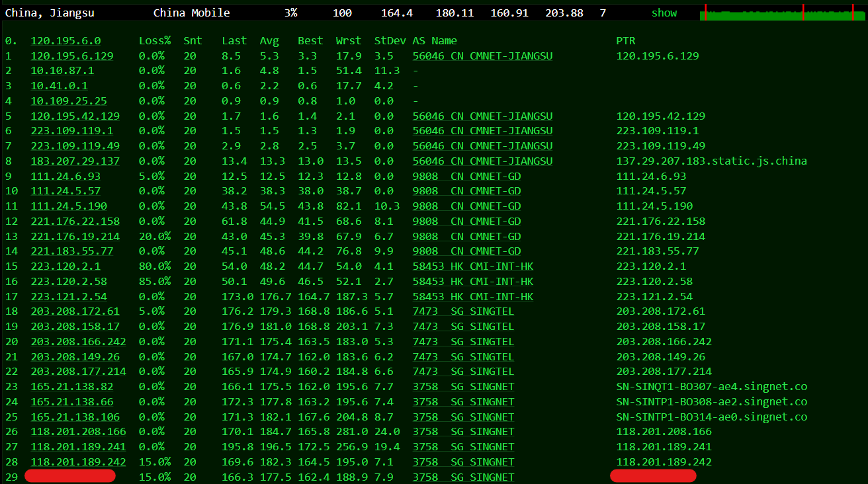Open IP link 118.201.189.242 in hop 28
The width and height of the screenshot is (868, 484).
(x=79, y=462)
